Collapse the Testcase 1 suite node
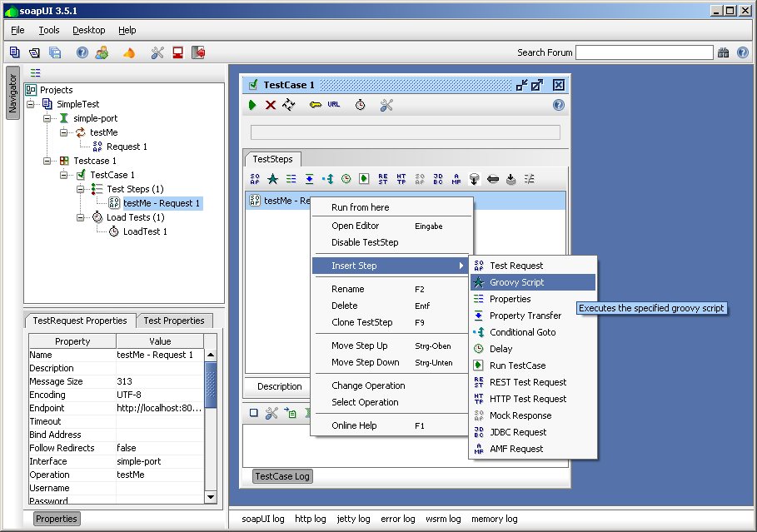The image size is (757, 532). tap(47, 161)
